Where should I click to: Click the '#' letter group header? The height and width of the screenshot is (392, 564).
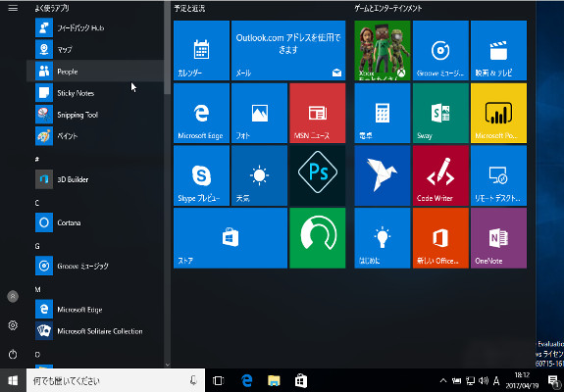(x=37, y=159)
